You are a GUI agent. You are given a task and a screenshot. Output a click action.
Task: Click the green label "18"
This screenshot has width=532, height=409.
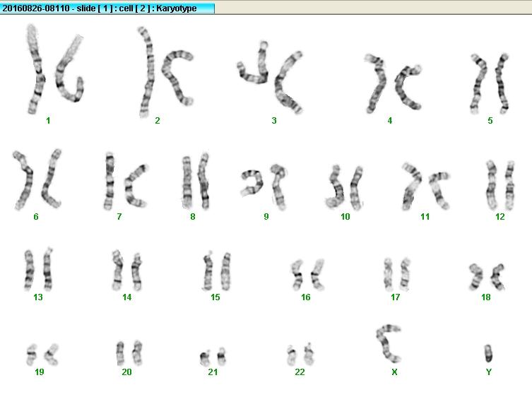(486, 297)
